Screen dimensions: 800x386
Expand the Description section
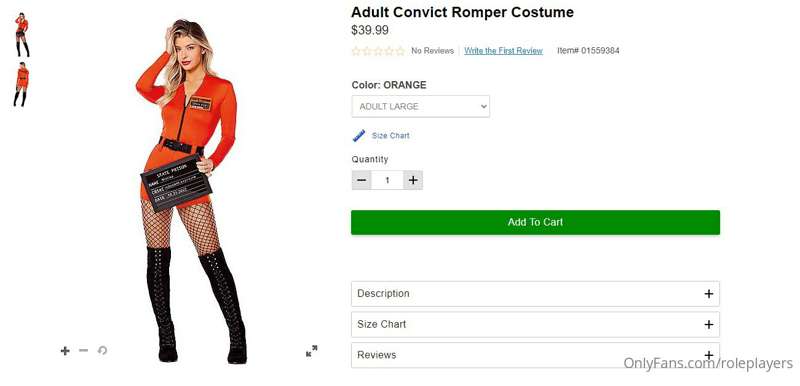coord(535,294)
